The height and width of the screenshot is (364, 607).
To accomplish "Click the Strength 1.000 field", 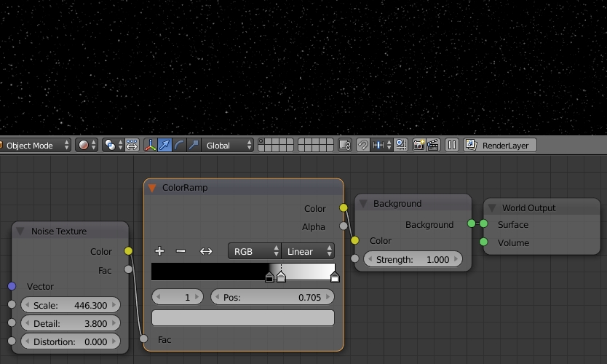I will (413, 259).
